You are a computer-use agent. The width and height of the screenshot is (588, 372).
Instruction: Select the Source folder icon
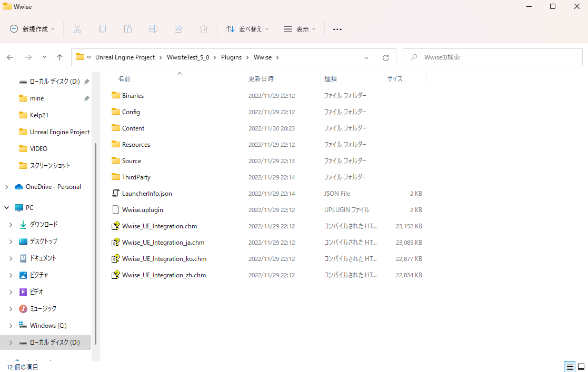click(x=115, y=160)
